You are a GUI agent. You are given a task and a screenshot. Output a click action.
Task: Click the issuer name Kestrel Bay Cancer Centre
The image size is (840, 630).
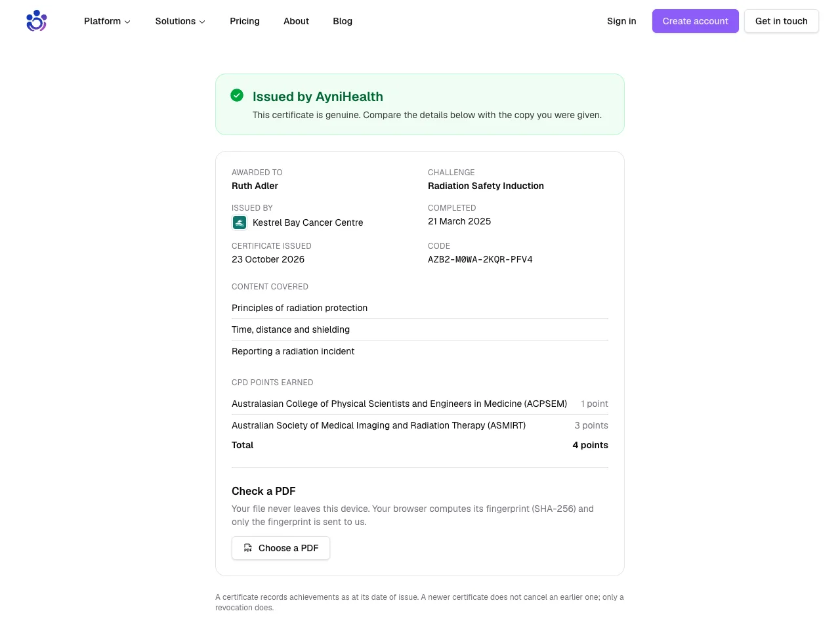pyautogui.click(x=308, y=222)
